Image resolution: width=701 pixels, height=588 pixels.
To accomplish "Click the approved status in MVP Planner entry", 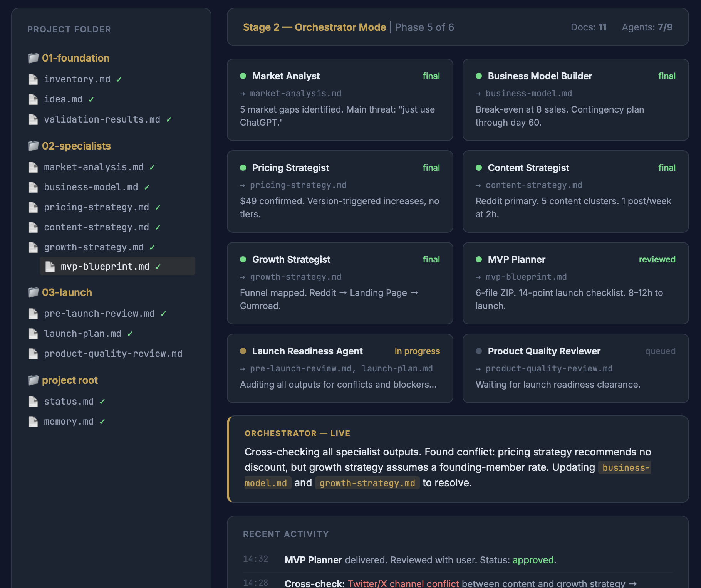I will 533,560.
